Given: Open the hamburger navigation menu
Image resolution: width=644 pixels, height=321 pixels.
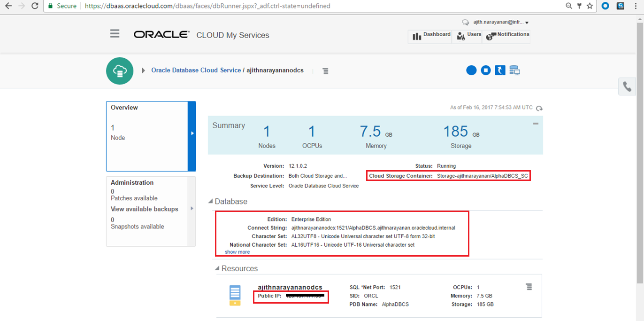Looking at the screenshot, I should tap(115, 34).
